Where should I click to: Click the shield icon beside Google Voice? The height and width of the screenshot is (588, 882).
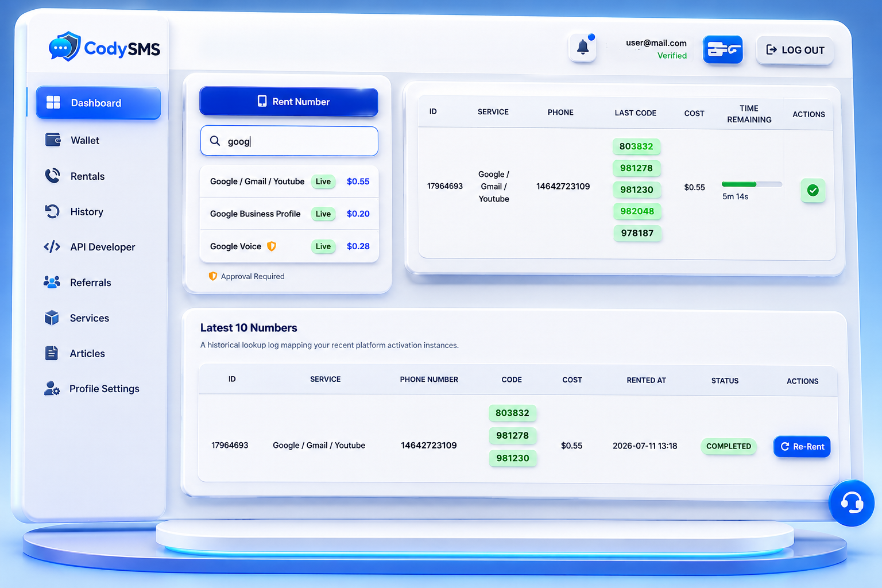(x=272, y=246)
